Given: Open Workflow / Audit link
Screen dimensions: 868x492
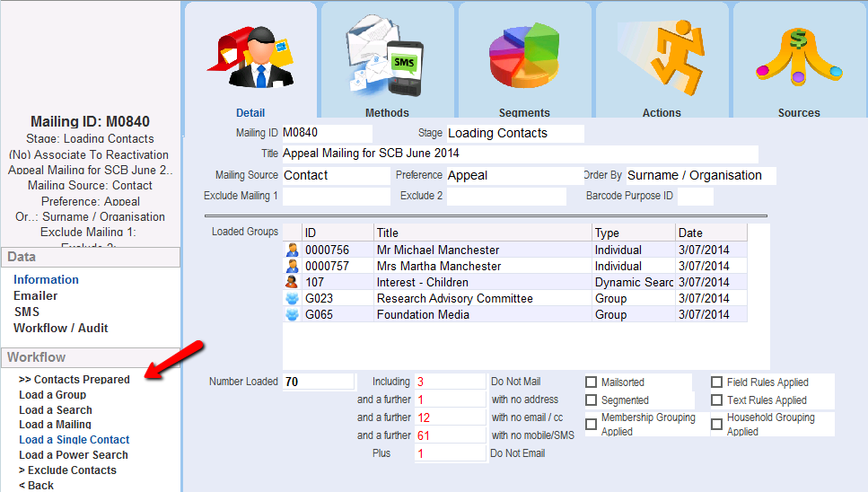Looking at the screenshot, I should [60, 328].
